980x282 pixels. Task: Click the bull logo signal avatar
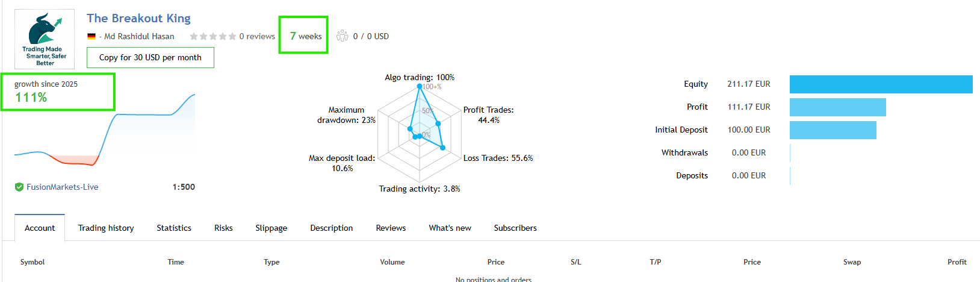(45, 39)
